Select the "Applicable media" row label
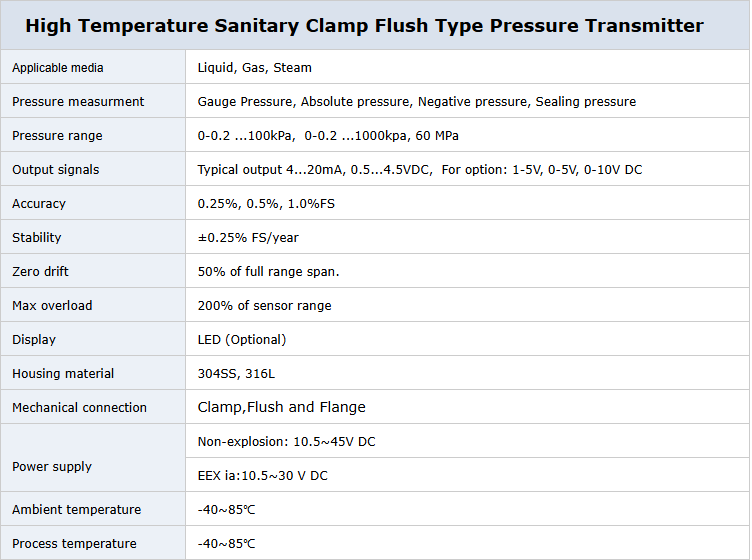Screen dimensions: 752x560 click(58, 68)
